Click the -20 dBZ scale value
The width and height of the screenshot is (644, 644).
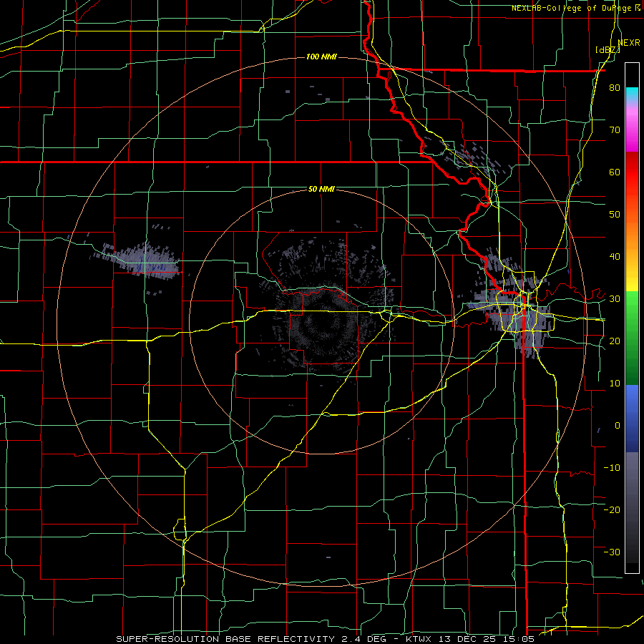click(x=612, y=509)
